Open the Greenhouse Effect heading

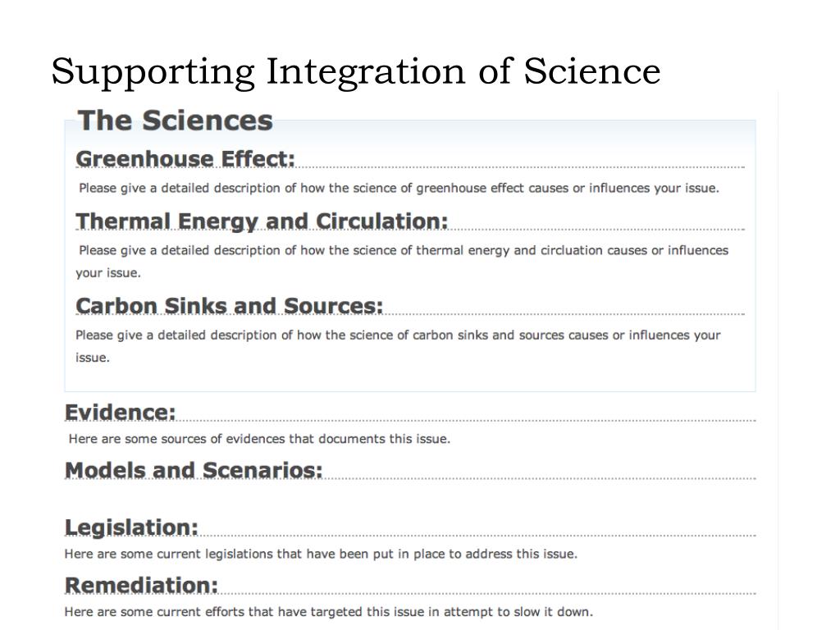coord(185,158)
